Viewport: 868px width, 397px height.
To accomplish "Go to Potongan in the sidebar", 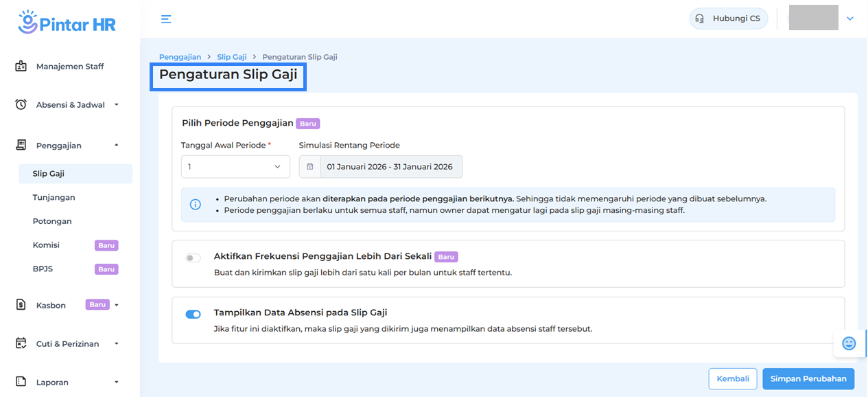I will [52, 221].
